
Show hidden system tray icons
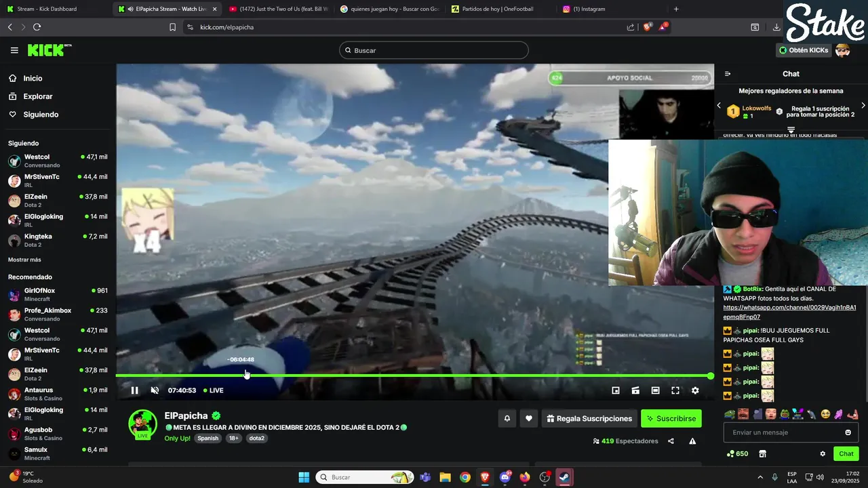coord(760,477)
